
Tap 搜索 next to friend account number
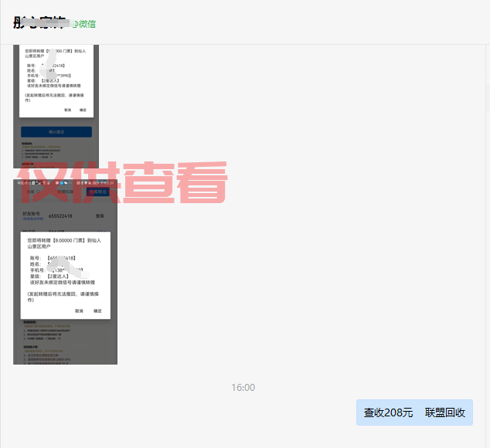click(x=100, y=216)
